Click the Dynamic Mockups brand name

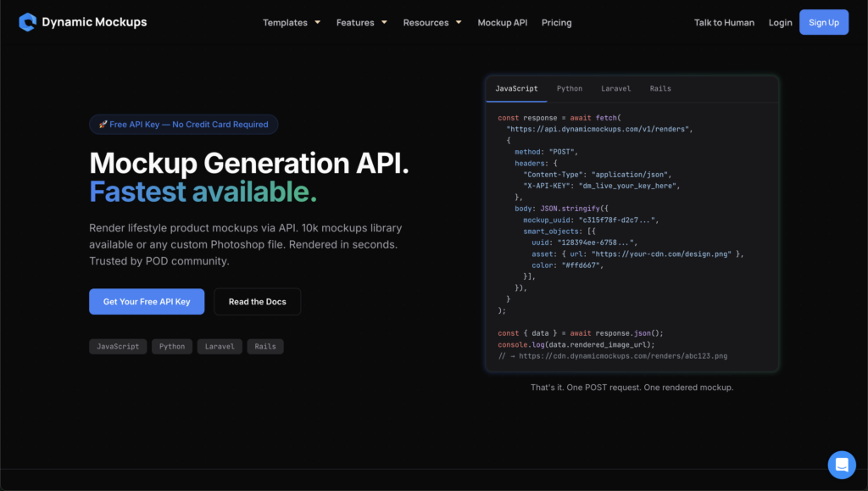(94, 22)
